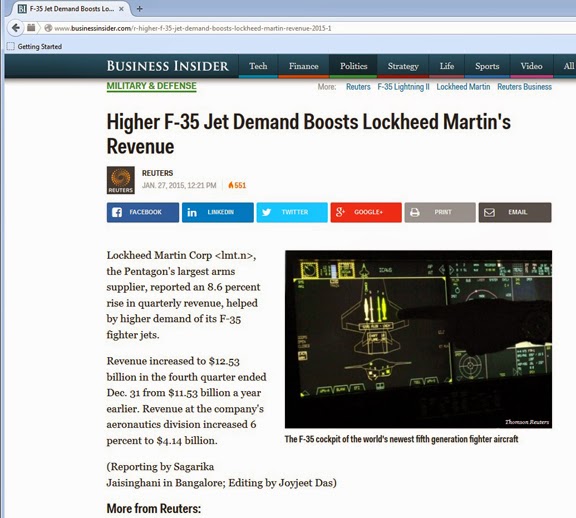Click the LinkedIn 'in' logo icon
The width and height of the screenshot is (576, 518).
tap(192, 212)
